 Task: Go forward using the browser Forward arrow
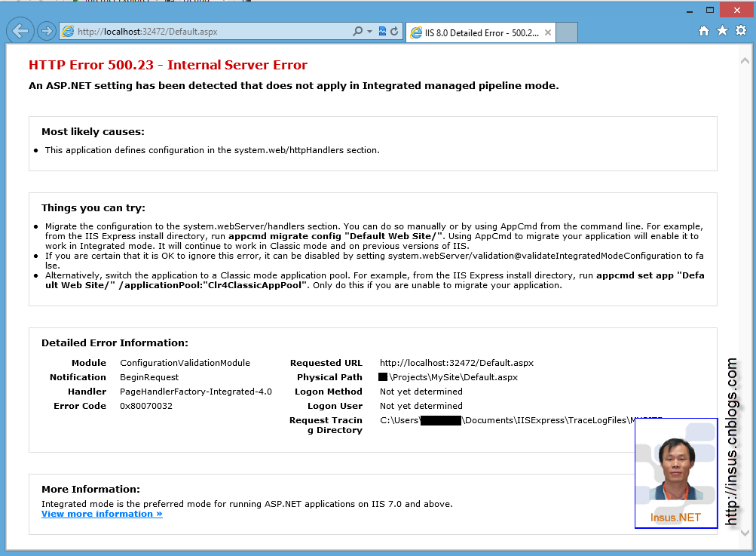tap(46, 32)
